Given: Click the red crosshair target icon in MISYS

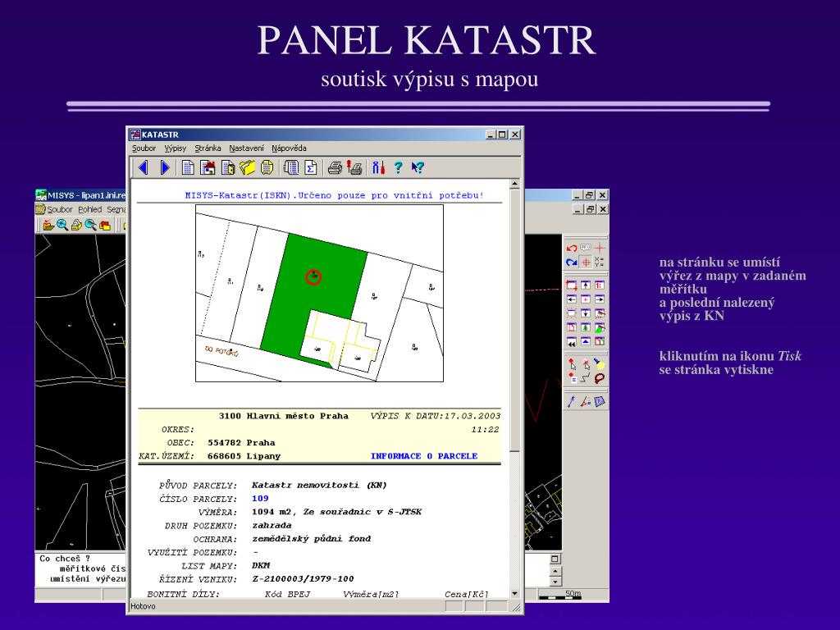Looking at the screenshot, I should [586, 262].
